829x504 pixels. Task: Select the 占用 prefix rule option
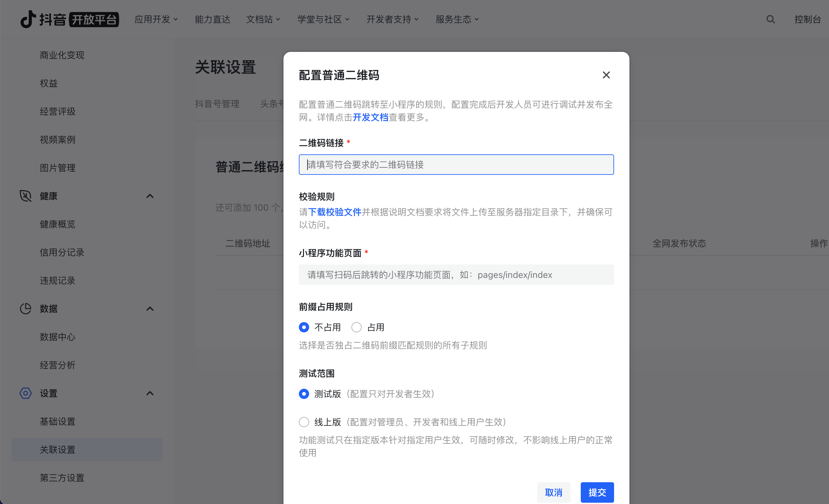356,327
